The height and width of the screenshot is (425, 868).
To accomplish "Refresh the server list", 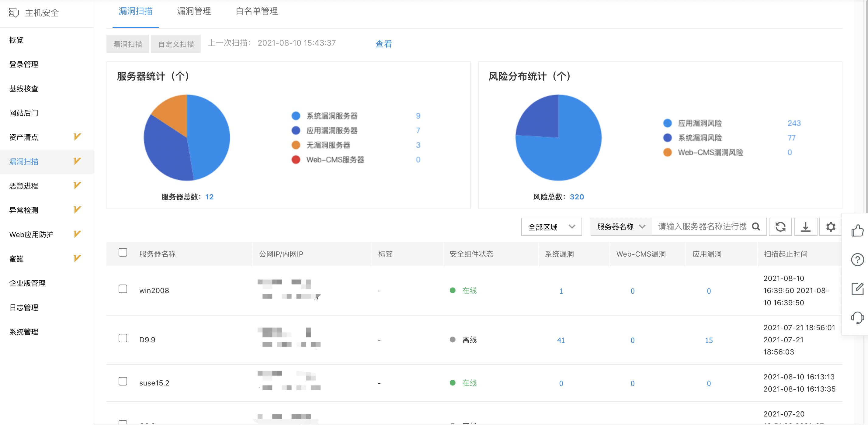I will [780, 227].
